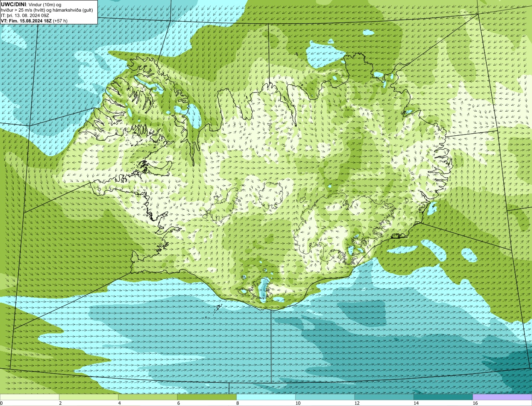
Task: Click the legend value label 6
Action: coord(178,403)
